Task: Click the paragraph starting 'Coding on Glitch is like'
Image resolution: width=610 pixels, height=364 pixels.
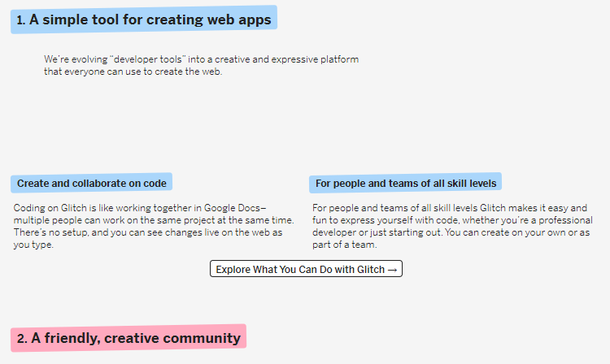Action: click(154, 226)
